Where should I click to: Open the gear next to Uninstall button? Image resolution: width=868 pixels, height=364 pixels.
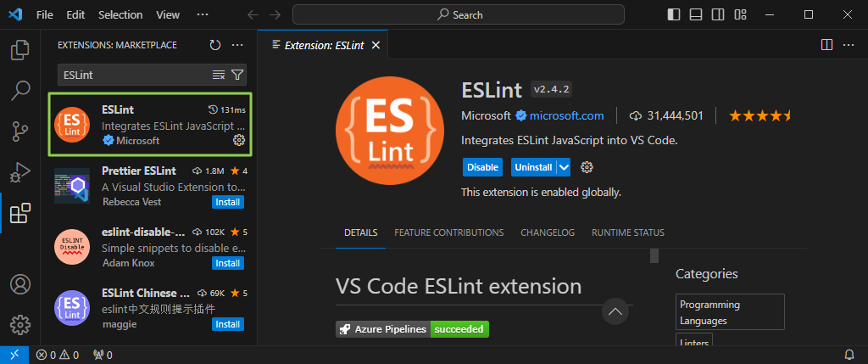(x=587, y=167)
